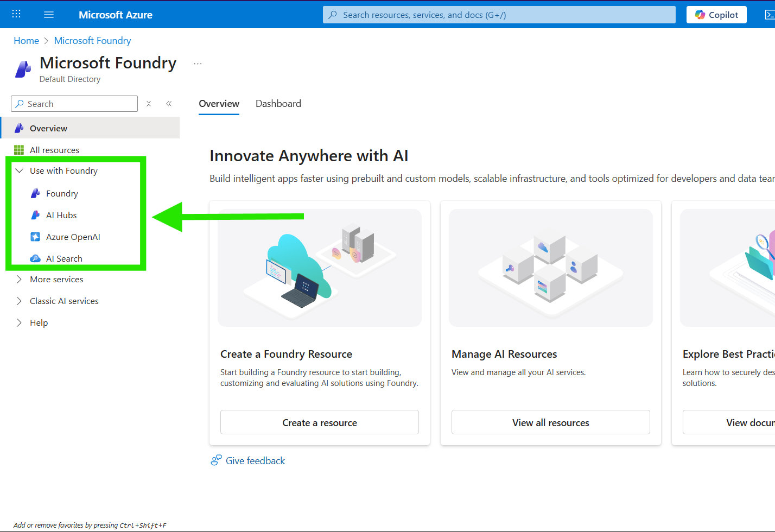Open AI Search in sidebar
This screenshot has width=775, height=532.
pos(64,259)
